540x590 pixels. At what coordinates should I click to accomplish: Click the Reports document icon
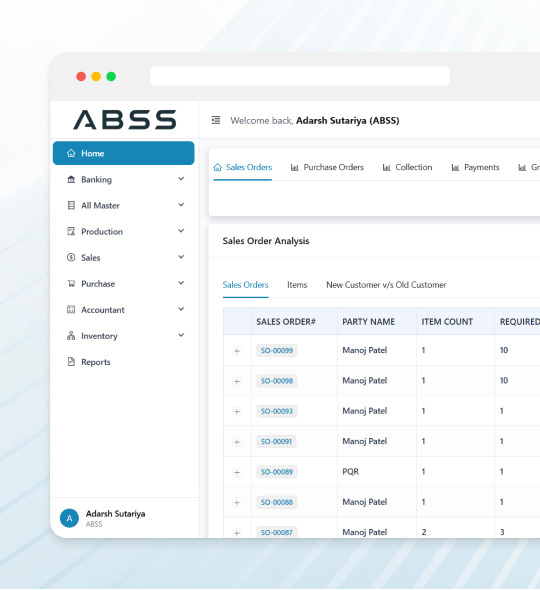(x=71, y=362)
